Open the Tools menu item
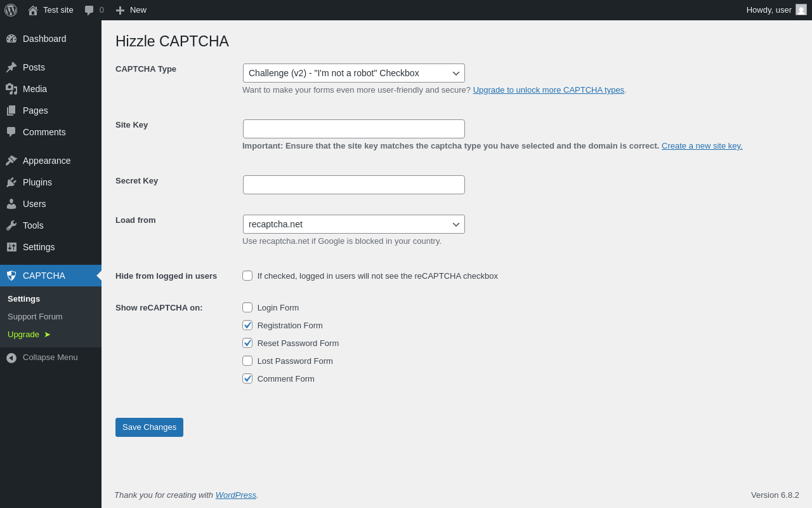This screenshot has width=812, height=508. pos(51,225)
